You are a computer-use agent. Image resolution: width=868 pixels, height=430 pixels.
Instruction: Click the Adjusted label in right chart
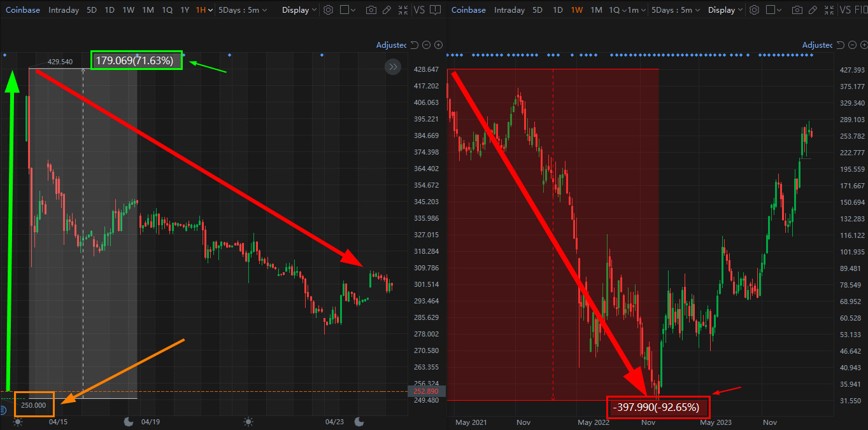(x=818, y=45)
